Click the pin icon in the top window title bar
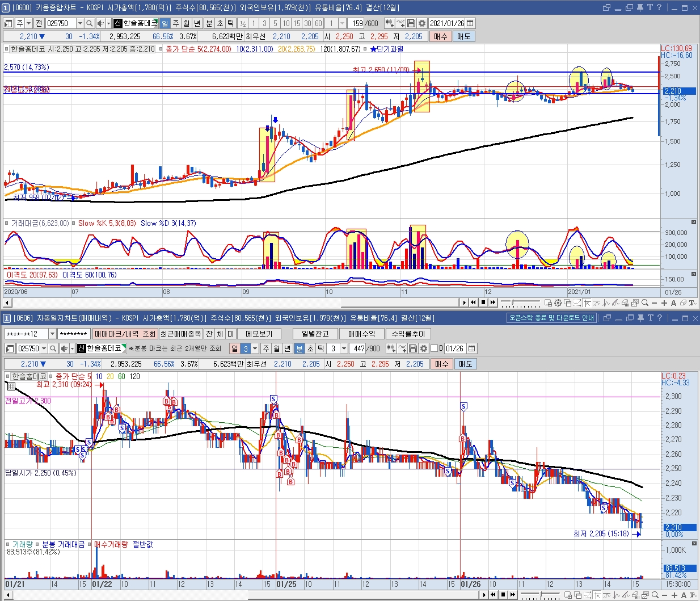This screenshot has width=700, height=601. (640, 7)
